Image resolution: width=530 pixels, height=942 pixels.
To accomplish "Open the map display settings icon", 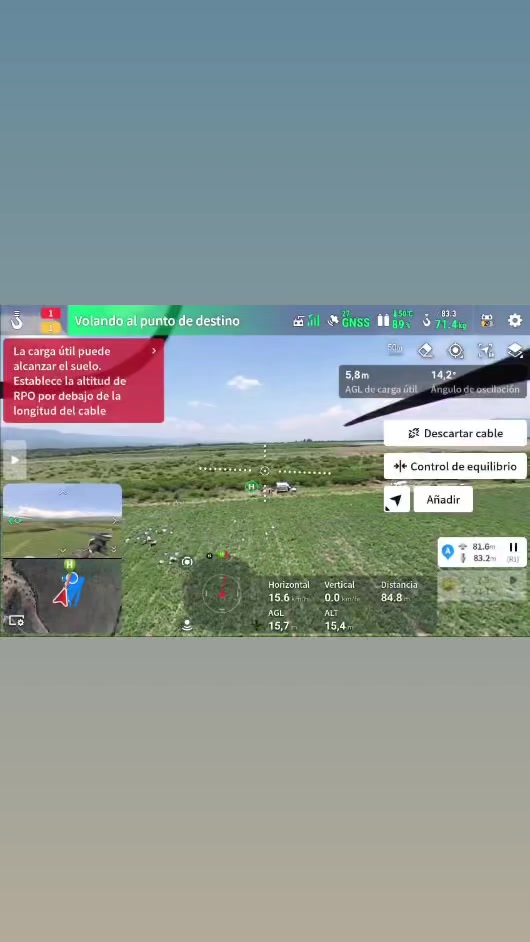I will click(16, 621).
